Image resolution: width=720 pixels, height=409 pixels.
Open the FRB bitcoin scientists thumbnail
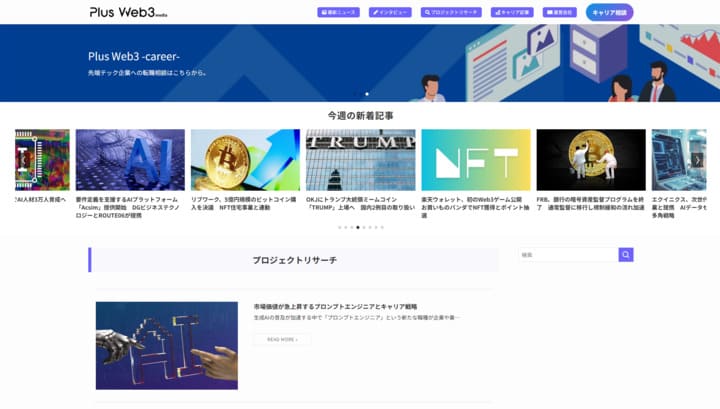click(590, 160)
